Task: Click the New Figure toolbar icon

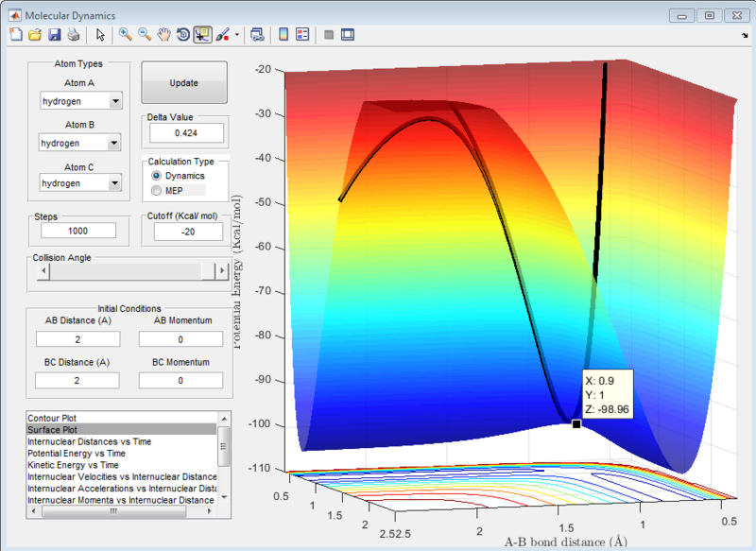Action: click(15, 35)
